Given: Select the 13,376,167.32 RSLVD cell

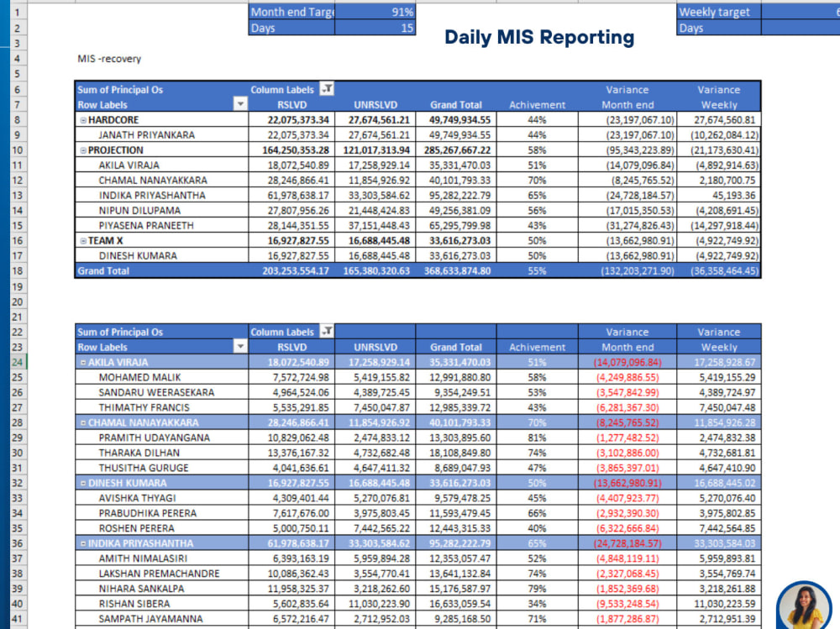Looking at the screenshot, I should click(x=292, y=453).
